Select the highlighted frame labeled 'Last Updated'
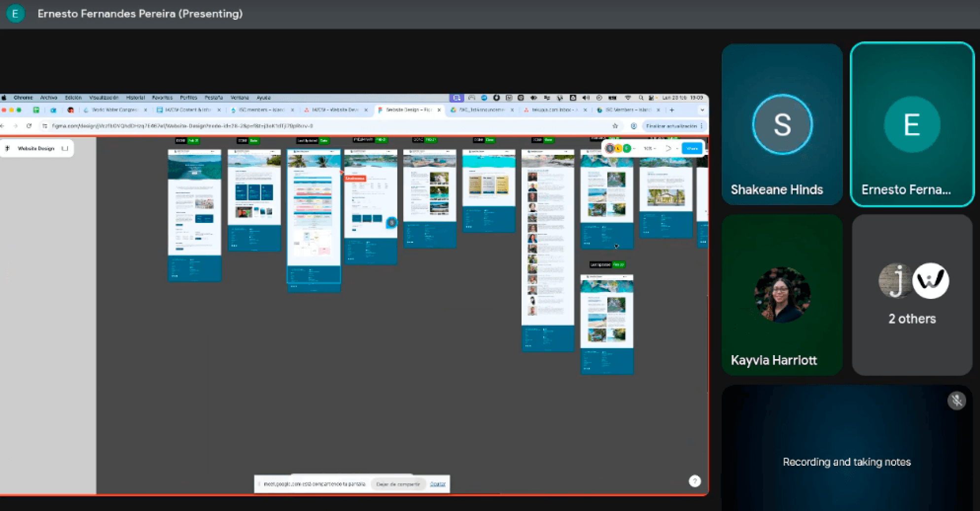Screen dimensions: 980x511 [x=314, y=217]
